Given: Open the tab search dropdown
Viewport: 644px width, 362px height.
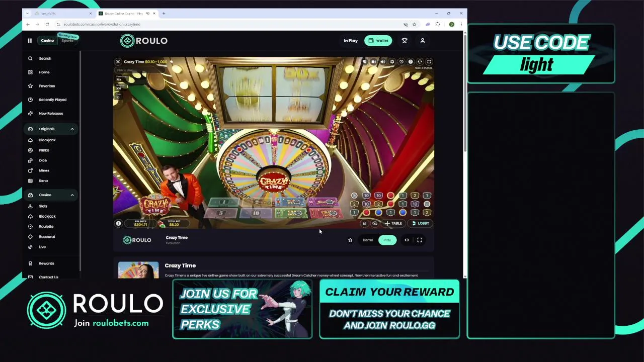Looking at the screenshot, I should click(x=28, y=14).
